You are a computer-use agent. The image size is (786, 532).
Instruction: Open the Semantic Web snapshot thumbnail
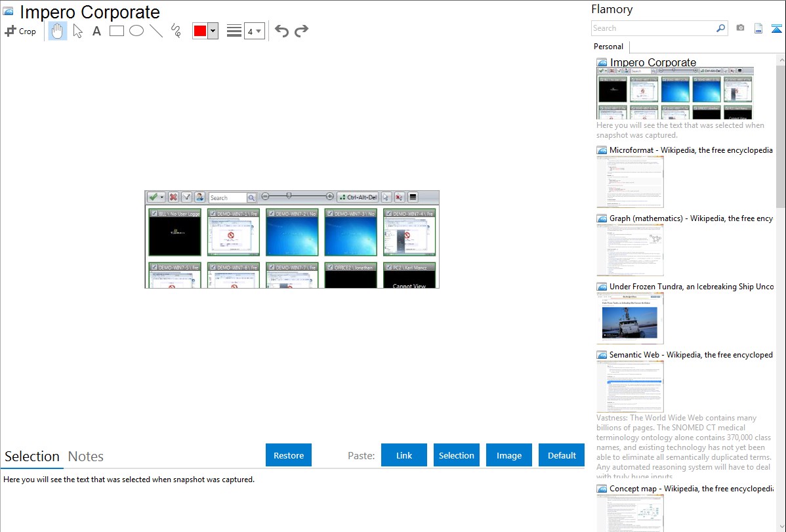pyautogui.click(x=630, y=386)
